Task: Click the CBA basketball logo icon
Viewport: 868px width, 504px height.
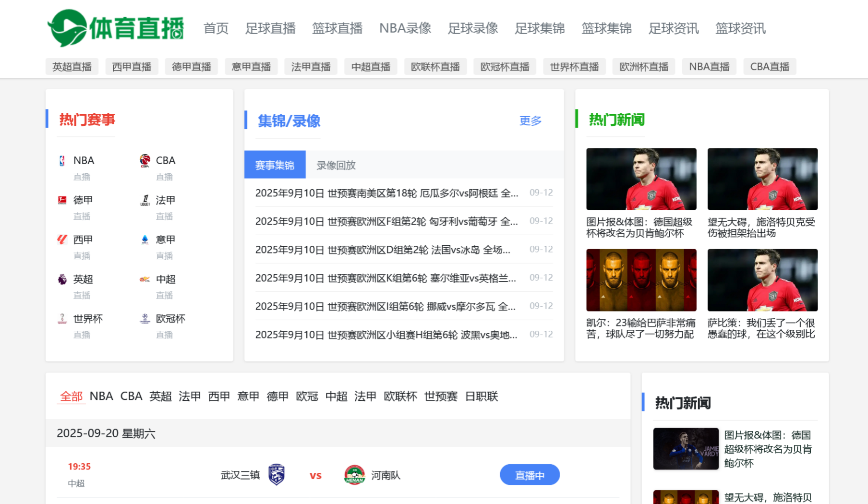Action: point(145,160)
